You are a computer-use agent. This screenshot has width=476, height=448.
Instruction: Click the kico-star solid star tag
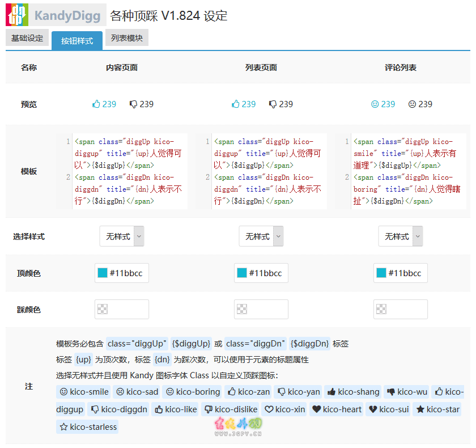(437, 409)
